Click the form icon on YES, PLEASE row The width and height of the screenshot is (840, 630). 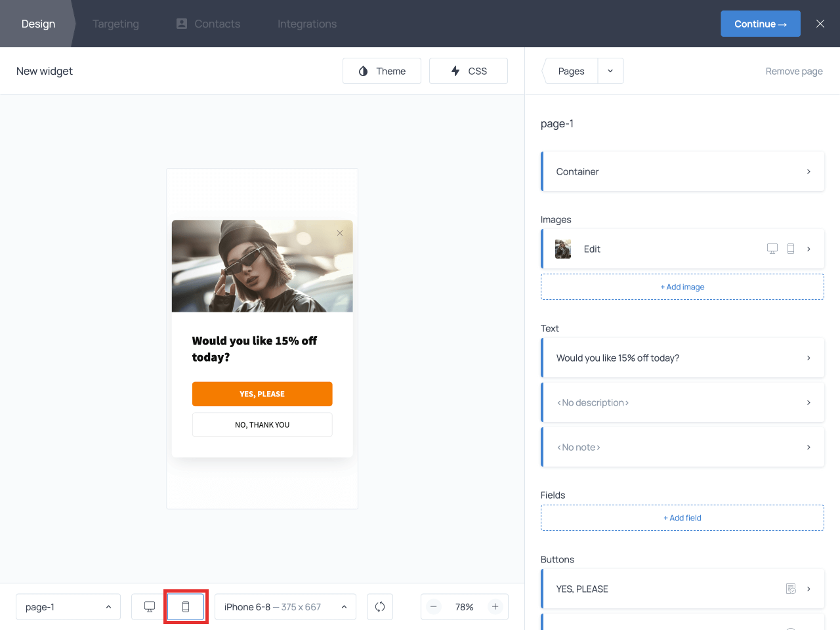791,589
